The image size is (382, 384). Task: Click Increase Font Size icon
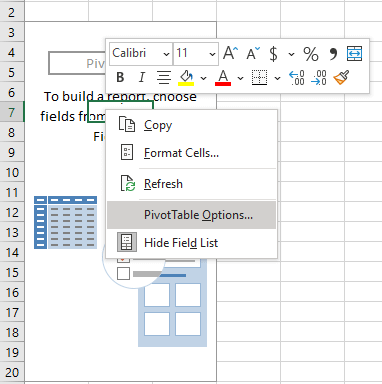(231, 53)
